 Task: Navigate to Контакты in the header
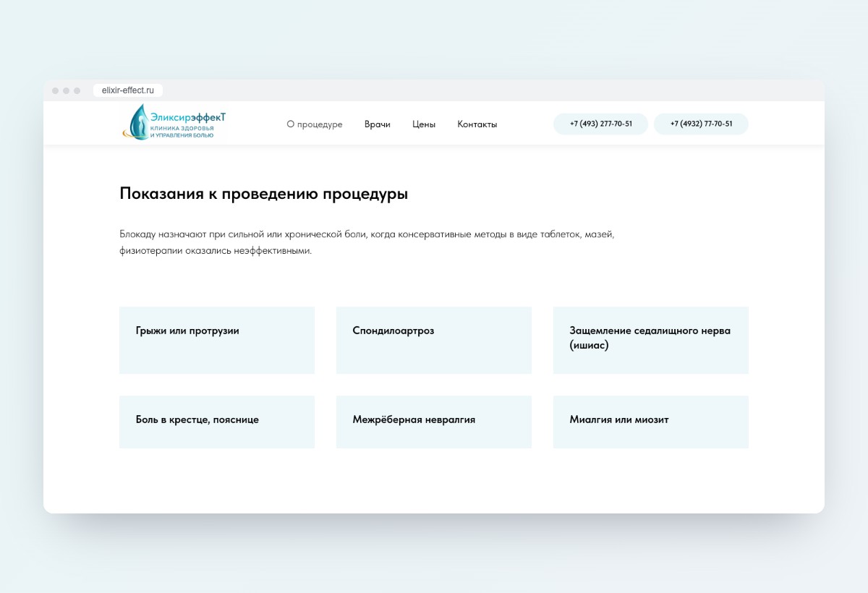pos(477,124)
